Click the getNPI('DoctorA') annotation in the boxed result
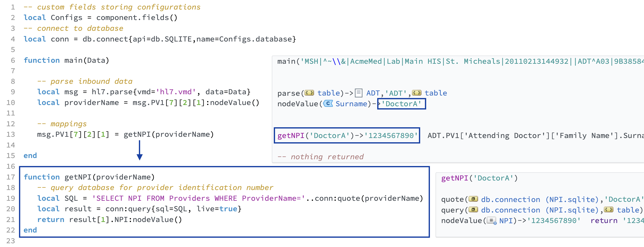644x247 pixels. point(347,135)
